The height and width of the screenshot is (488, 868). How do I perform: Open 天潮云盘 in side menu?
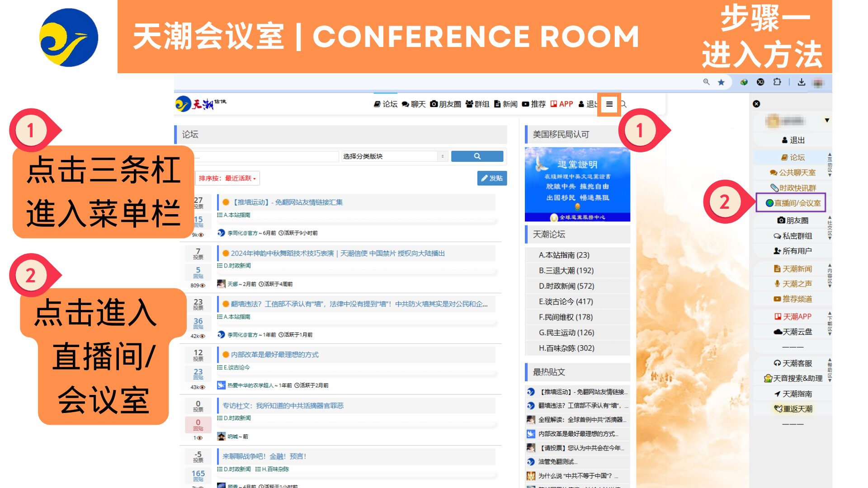[x=793, y=332]
